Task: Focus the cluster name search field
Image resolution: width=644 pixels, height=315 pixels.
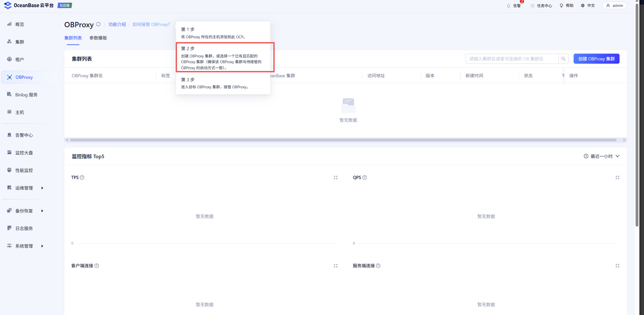Action: 511,59
